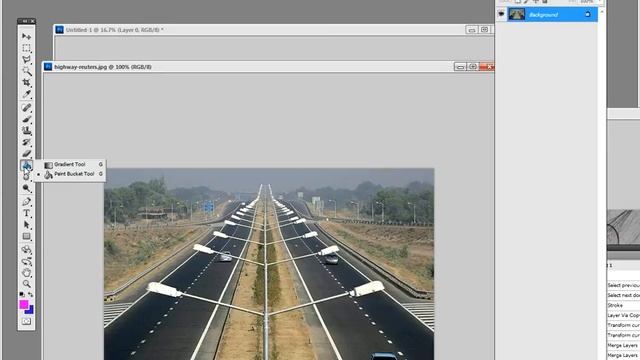Select the Eraser tool

[27, 153]
